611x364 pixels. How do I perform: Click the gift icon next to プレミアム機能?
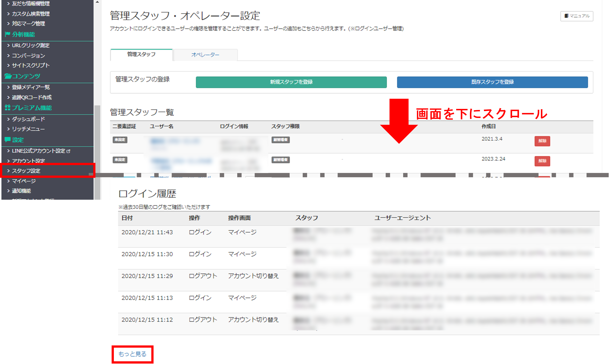click(x=8, y=108)
